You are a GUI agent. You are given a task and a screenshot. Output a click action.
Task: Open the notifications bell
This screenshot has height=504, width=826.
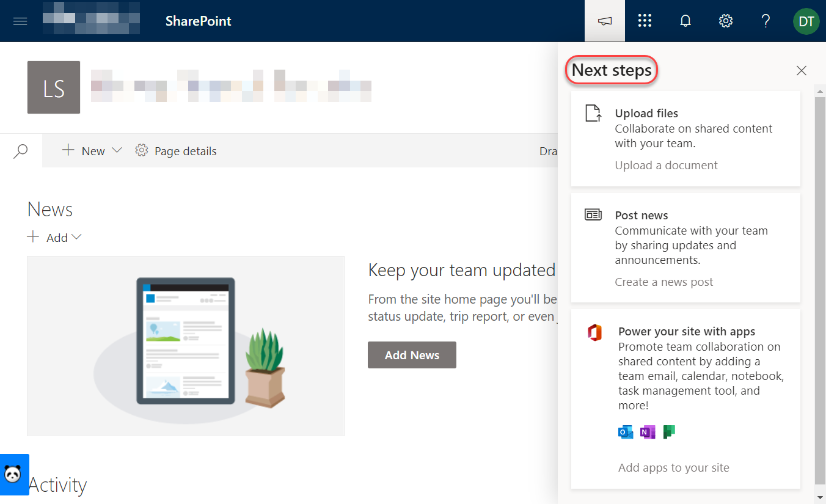tap(685, 21)
